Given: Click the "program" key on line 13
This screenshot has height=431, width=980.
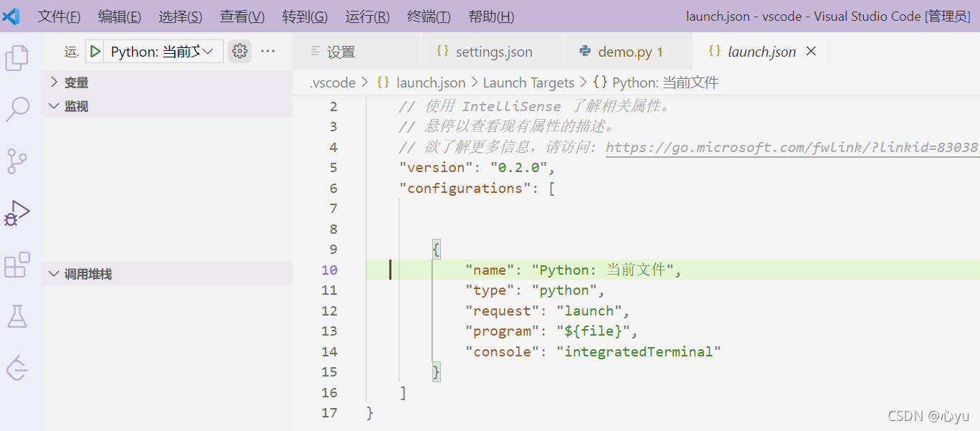Looking at the screenshot, I should [x=503, y=331].
